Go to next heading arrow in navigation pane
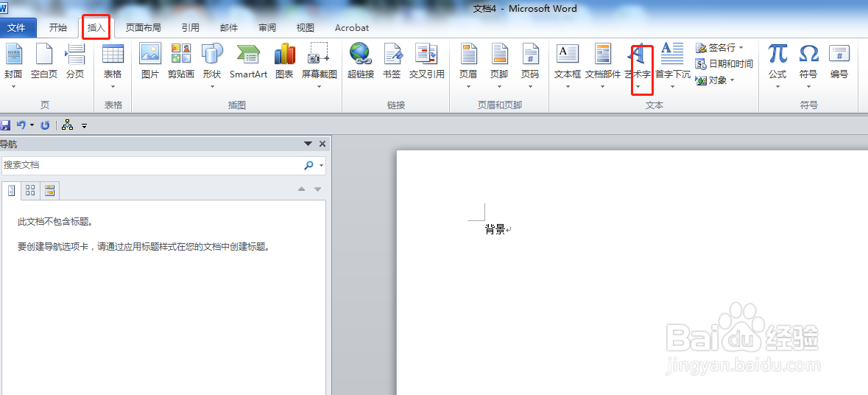Viewport: 868px width, 395px height. (x=318, y=189)
